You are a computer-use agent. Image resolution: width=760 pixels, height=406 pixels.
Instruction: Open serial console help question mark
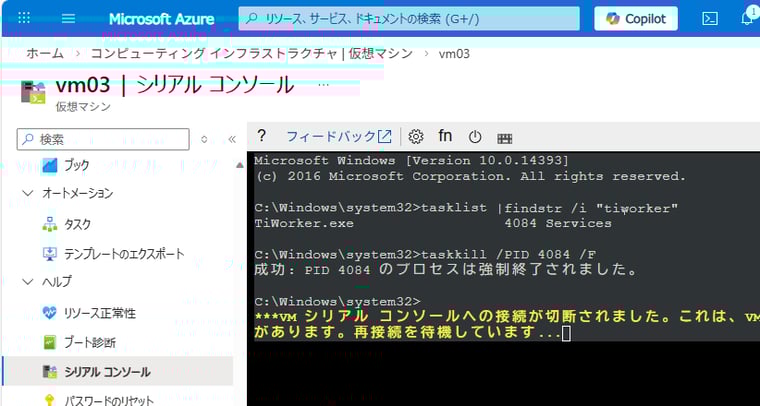[x=261, y=136]
